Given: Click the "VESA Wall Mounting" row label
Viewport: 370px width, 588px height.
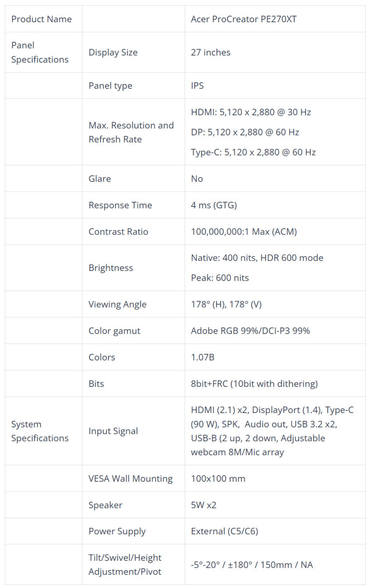Looking at the screenshot, I should click(x=130, y=479).
